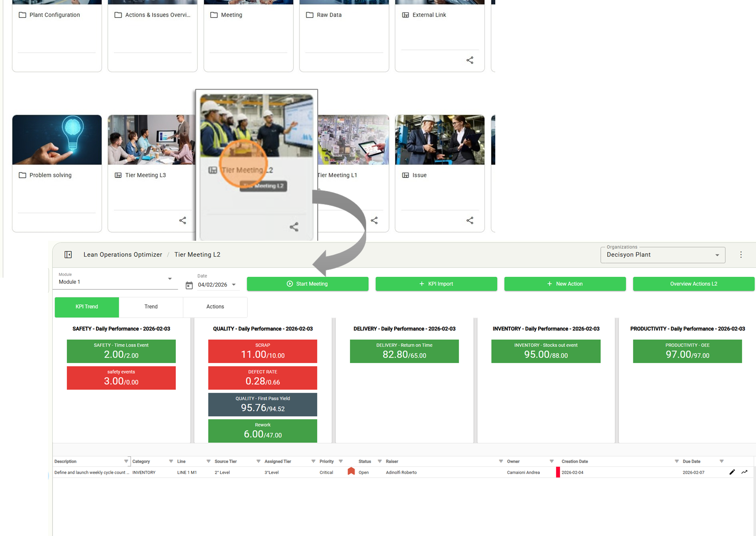The image size is (756, 536).
Task: Click the calendar icon beside the date
Action: tap(189, 285)
